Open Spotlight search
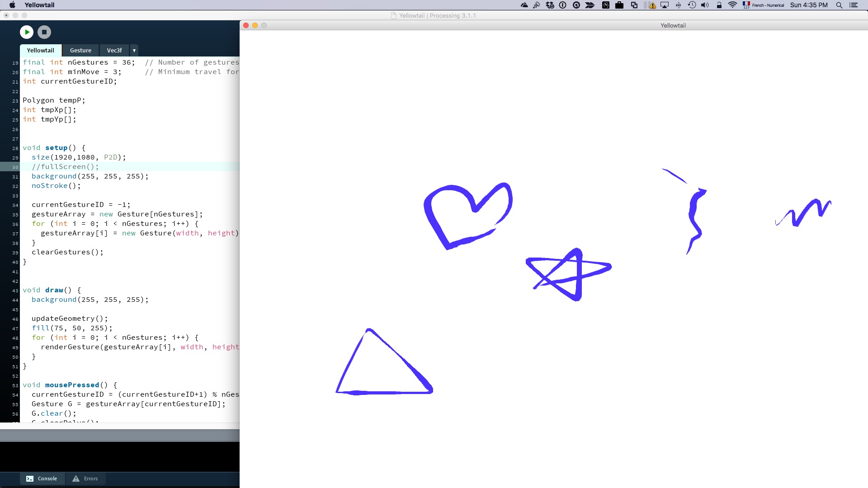This screenshot has width=868, height=488. point(839,5)
